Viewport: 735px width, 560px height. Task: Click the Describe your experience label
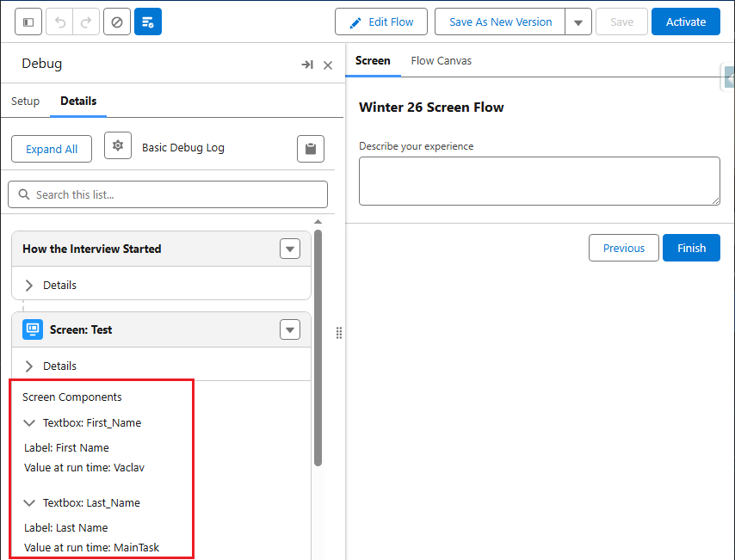(x=417, y=146)
